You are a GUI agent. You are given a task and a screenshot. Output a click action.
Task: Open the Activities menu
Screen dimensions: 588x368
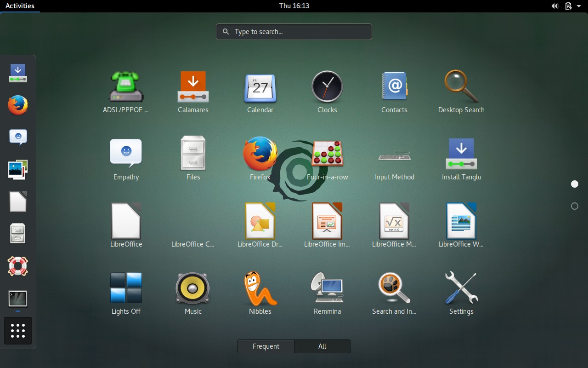tap(20, 6)
